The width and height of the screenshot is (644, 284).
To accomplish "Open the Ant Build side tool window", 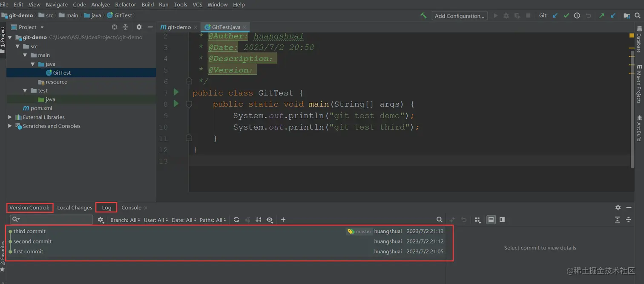I will click(x=639, y=128).
